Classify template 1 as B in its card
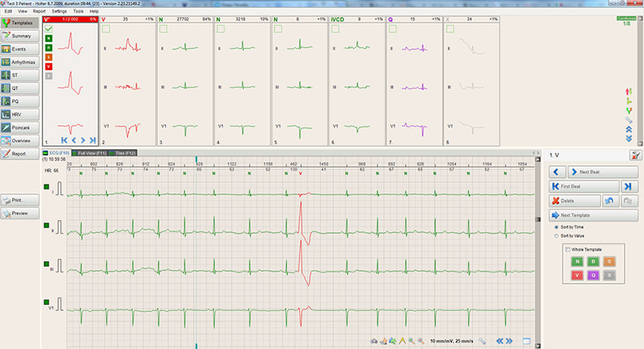The height and width of the screenshot is (349, 644). [x=48, y=48]
